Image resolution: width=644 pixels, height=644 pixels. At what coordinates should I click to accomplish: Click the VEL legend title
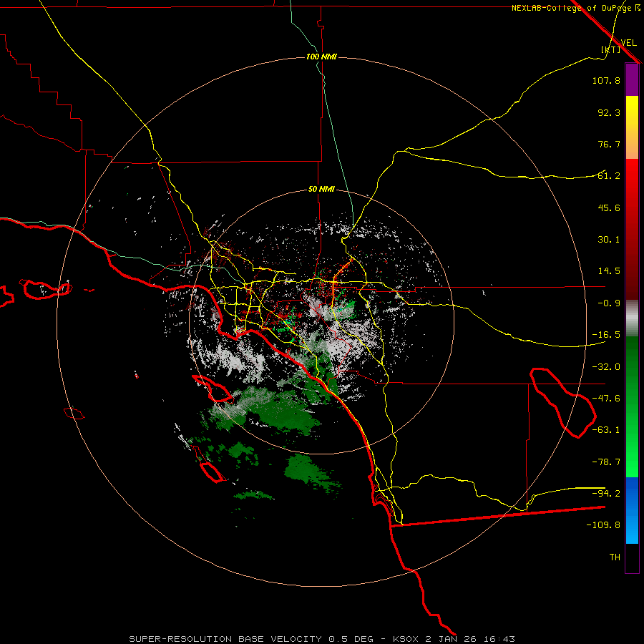point(628,43)
